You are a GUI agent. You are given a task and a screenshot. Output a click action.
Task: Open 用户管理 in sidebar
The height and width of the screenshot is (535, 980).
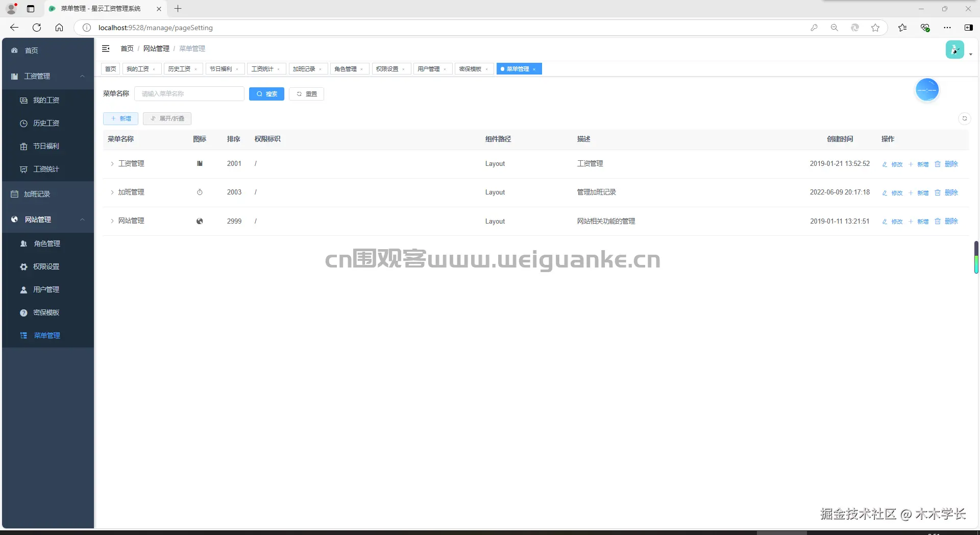click(48, 289)
